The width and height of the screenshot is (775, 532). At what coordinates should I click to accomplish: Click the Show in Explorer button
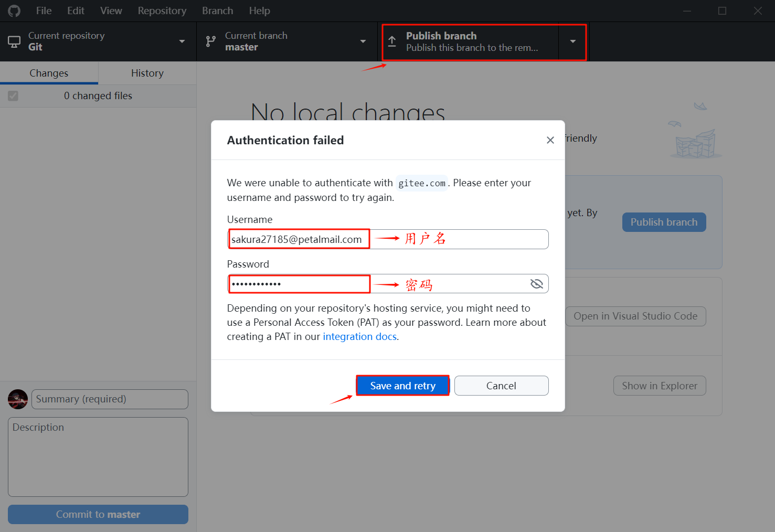pyautogui.click(x=660, y=386)
